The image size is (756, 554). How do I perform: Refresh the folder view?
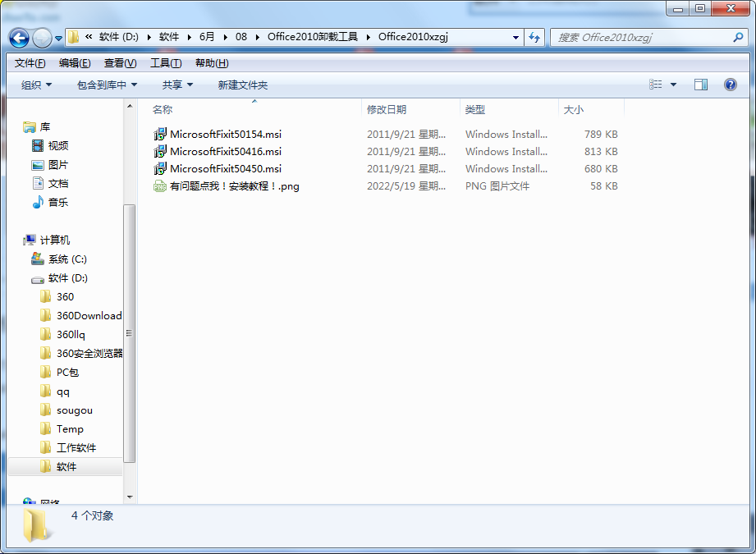(x=534, y=37)
